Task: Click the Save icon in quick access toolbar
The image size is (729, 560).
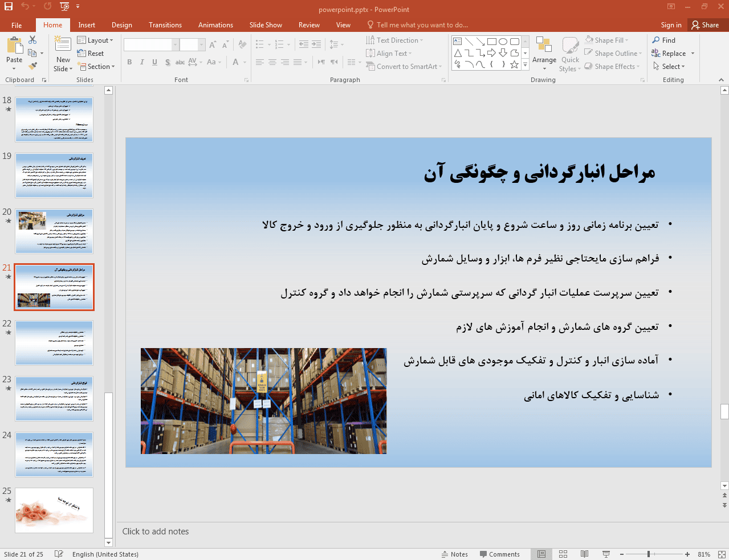Action: tap(9, 6)
